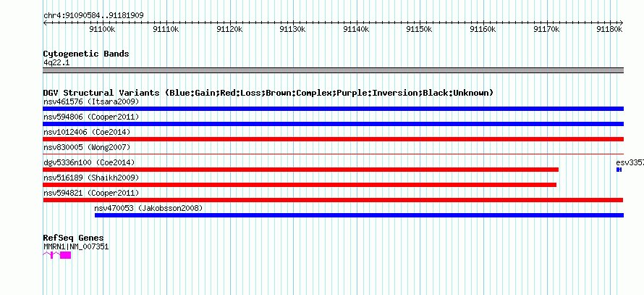Click the small blue esv3357 variant glyph
The height and width of the screenshot is (295, 644).
point(619,170)
